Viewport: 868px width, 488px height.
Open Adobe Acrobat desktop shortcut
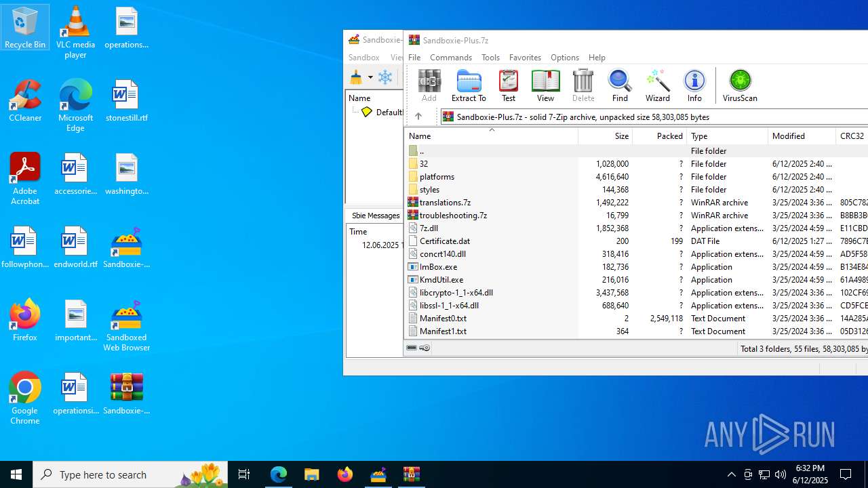[25, 179]
